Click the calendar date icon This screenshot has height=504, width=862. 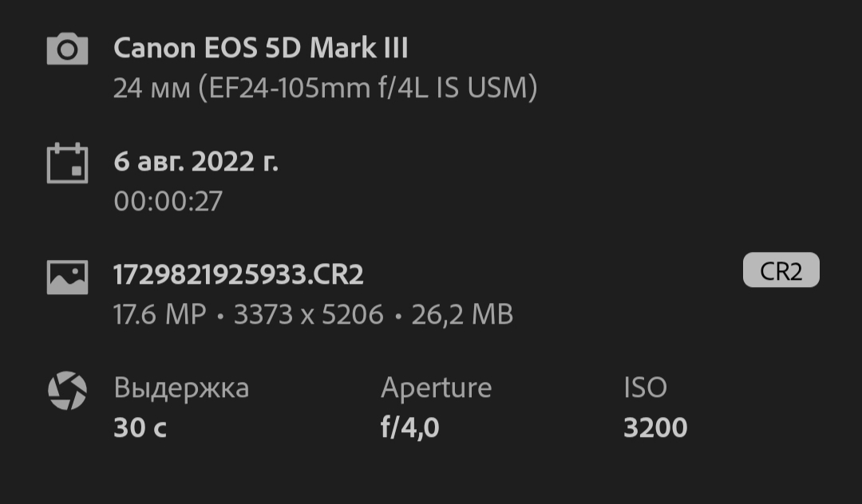67,163
